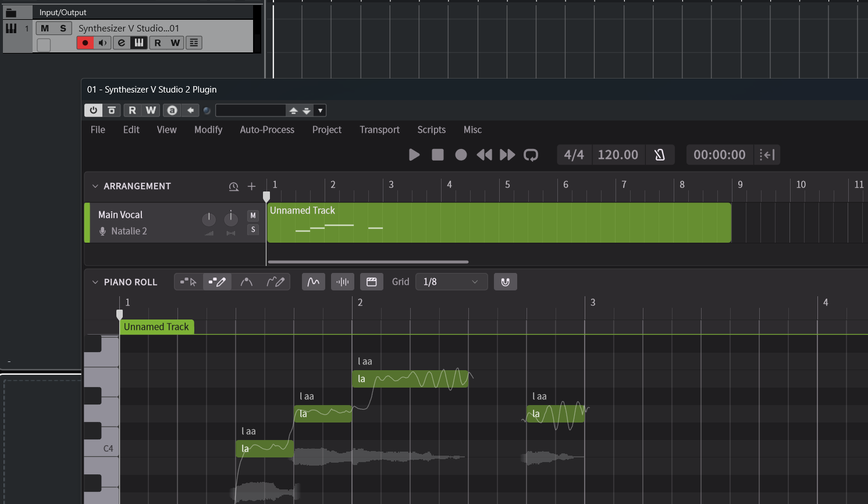Select the note pencil tool

[217, 282]
